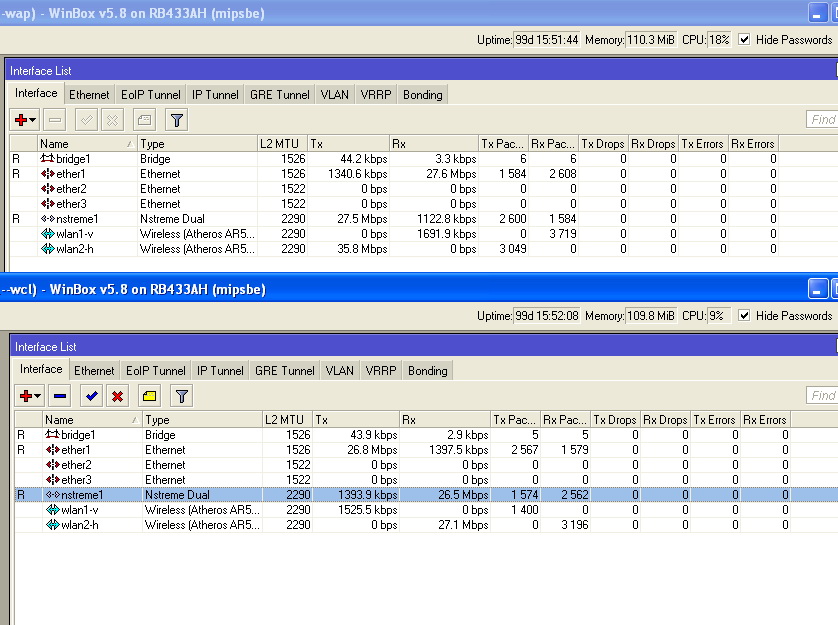This screenshot has height=625, width=838.
Task: Click the CPU 18% status value
Action: pos(719,40)
